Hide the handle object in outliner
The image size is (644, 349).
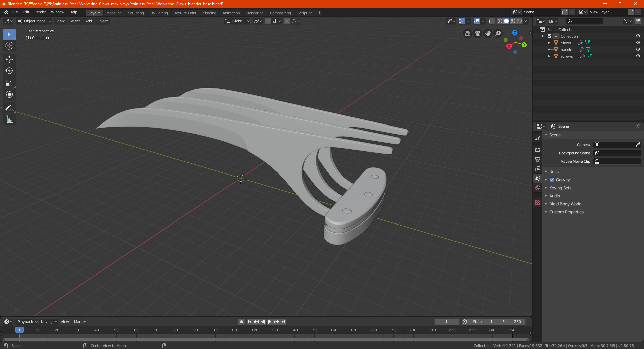coord(638,49)
